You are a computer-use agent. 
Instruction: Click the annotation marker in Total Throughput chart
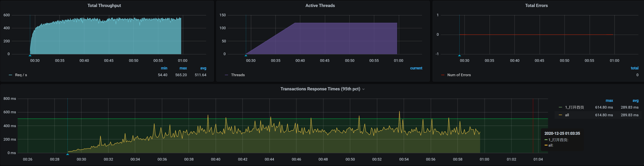(x=30, y=55)
